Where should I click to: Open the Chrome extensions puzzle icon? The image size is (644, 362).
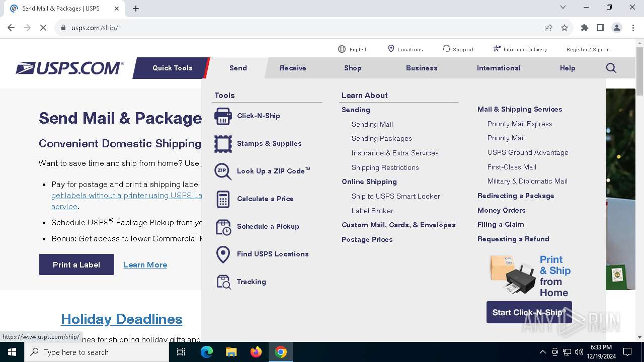585,28
